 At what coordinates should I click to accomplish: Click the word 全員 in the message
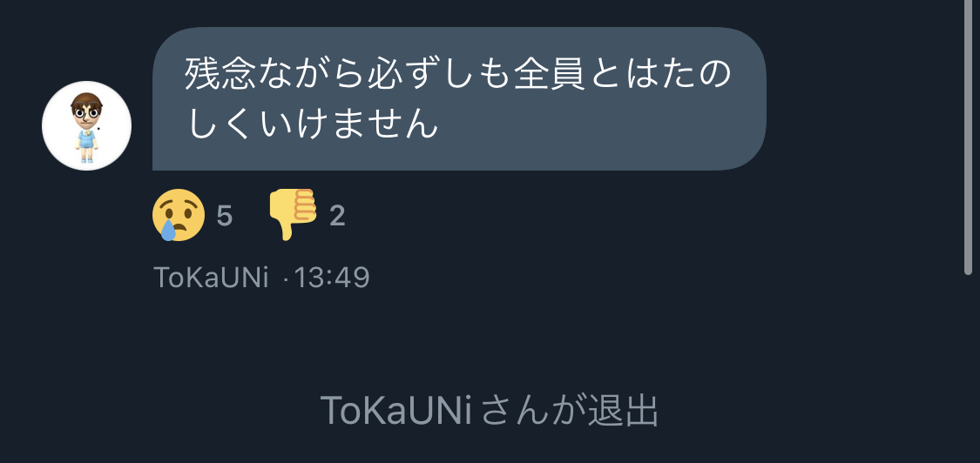pos(550,74)
